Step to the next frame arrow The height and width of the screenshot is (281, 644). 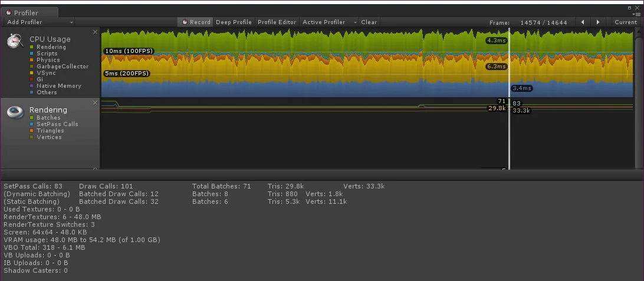(x=598, y=22)
